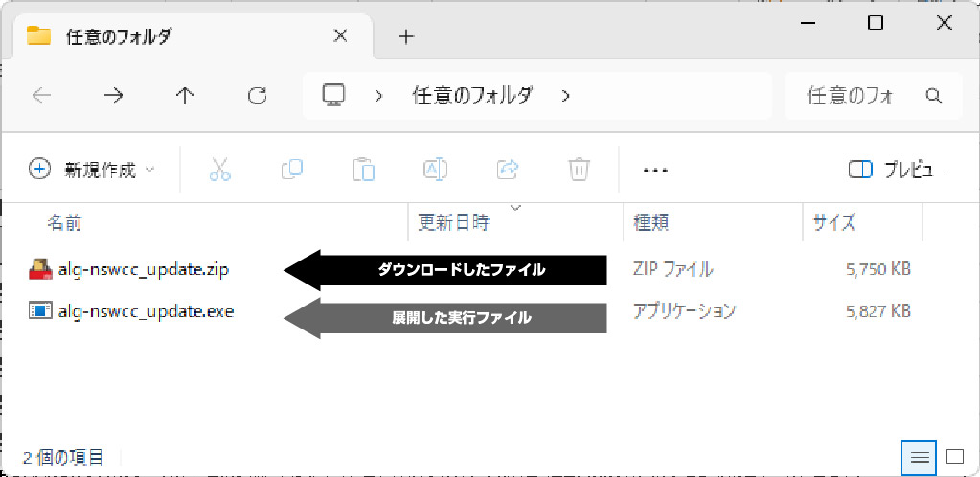Image resolution: width=980 pixels, height=477 pixels.
Task: Go up one folder level
Action: tap(185, 95)
